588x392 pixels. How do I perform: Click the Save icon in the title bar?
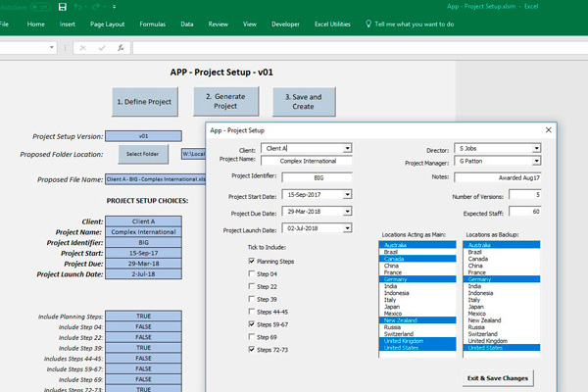[63, 7]
